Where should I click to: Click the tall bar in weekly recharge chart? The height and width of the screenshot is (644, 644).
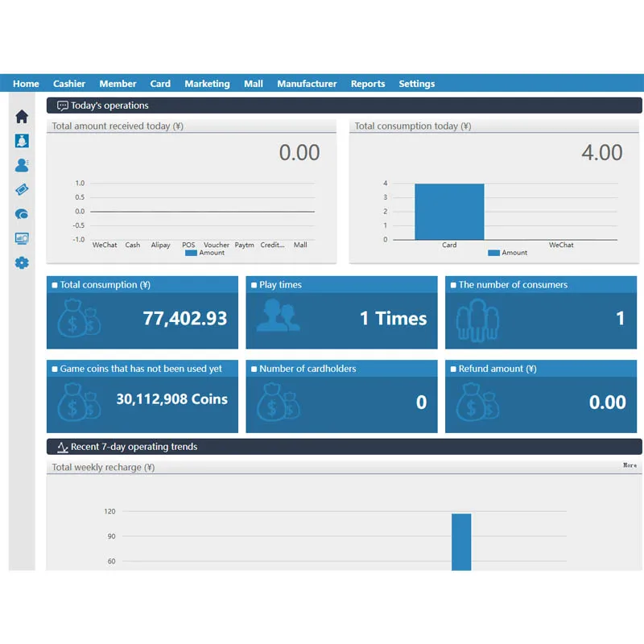pyautogui.click(x=461, y=542)
